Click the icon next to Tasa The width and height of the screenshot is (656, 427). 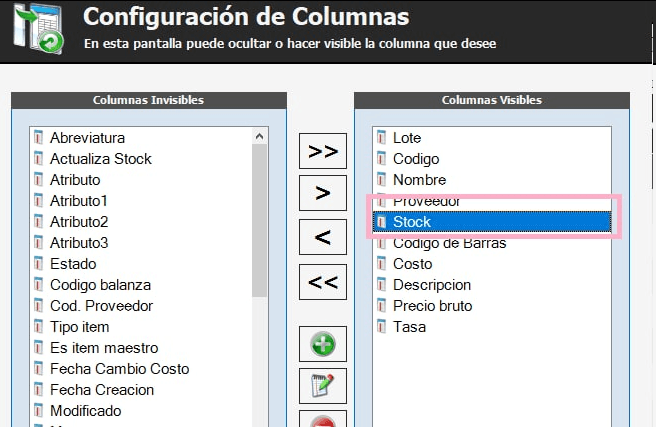(x=381, y=327)
